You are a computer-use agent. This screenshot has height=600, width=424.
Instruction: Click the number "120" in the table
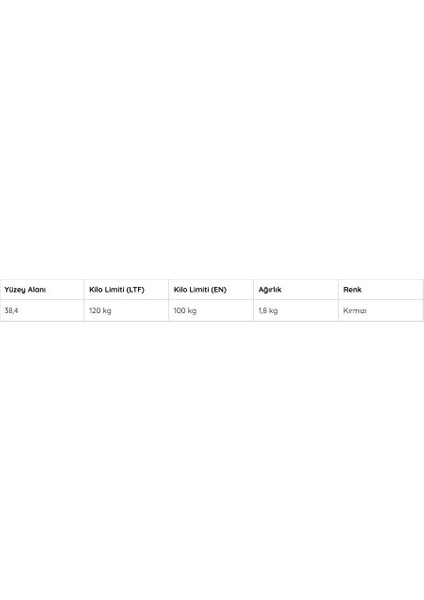pos(95,310)
